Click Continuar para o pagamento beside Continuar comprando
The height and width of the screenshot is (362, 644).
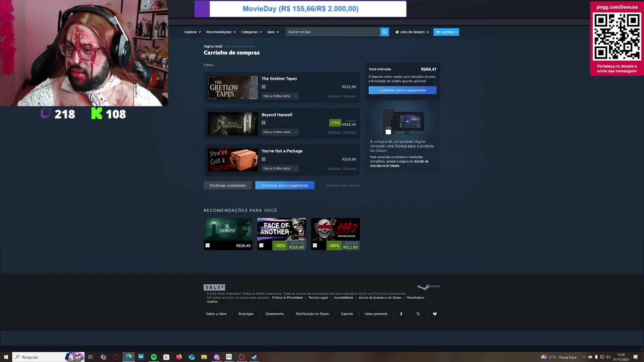click(285, 185)
